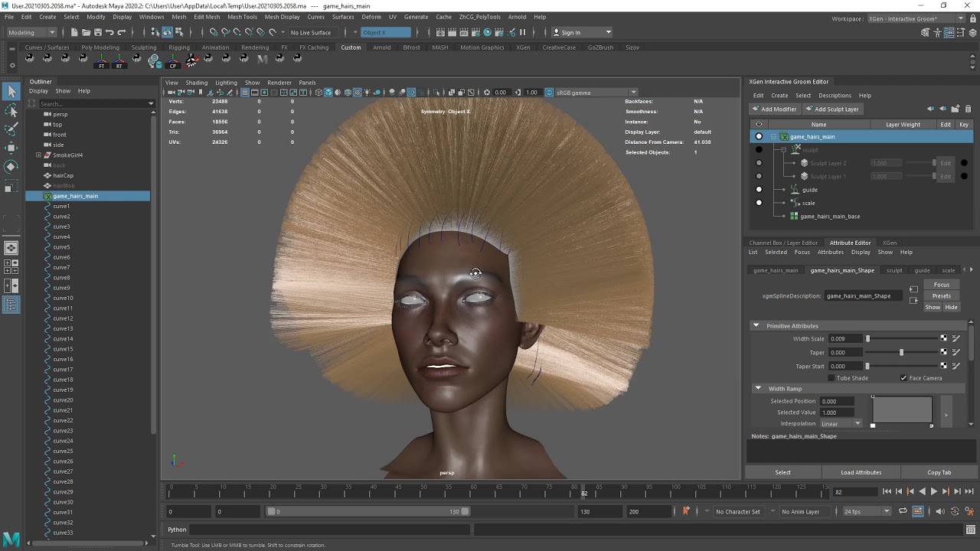Go to end of playback range
980x551 pixels.
point(969,491)
